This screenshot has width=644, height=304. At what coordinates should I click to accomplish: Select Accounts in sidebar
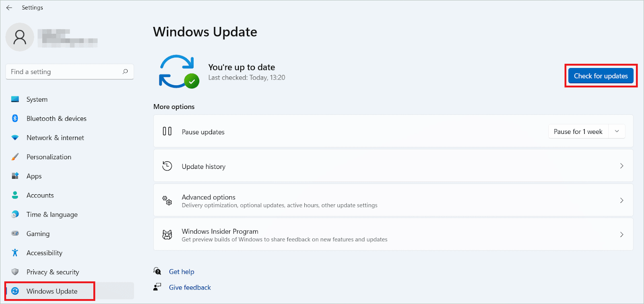tap(70, 195)
